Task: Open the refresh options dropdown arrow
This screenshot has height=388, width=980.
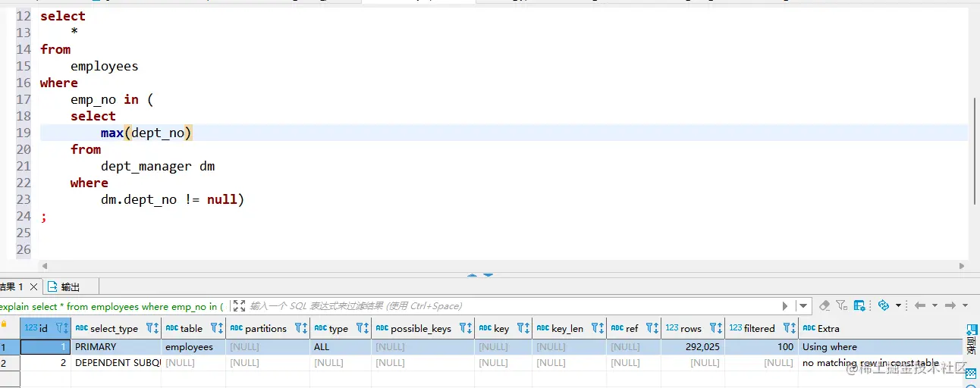Action: pos(898,305)
